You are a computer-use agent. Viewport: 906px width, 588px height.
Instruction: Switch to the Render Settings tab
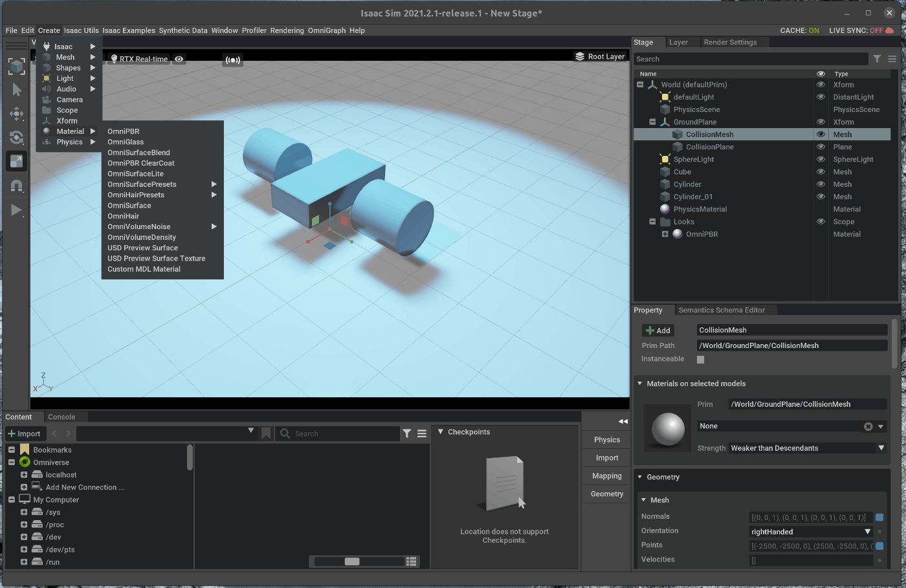pos(730,43)
